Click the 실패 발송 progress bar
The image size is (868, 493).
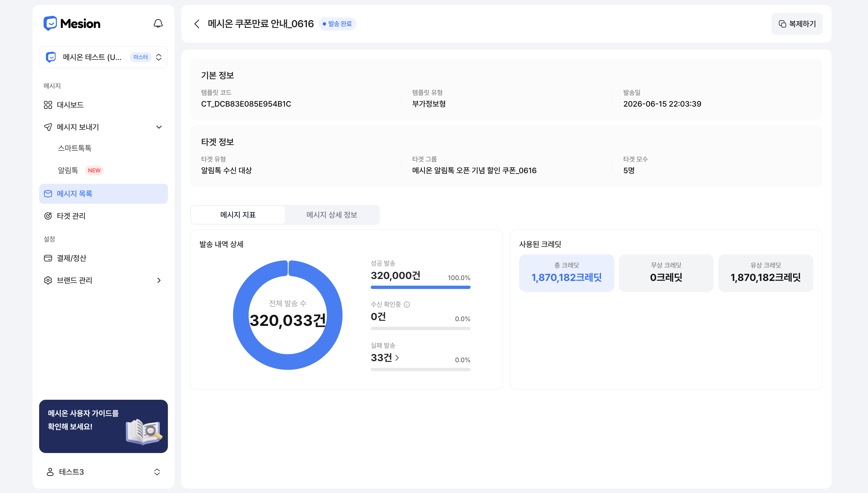click(x=420, y=369)
